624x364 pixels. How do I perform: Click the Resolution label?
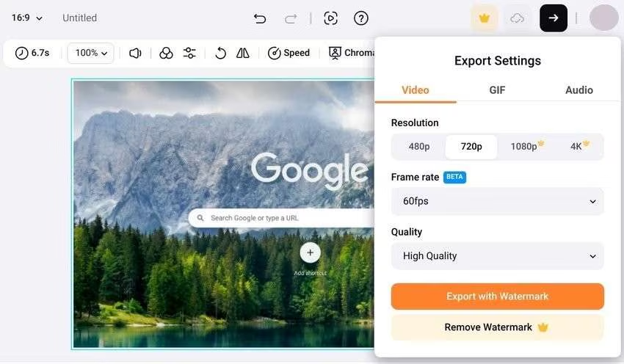click(415, 123)
